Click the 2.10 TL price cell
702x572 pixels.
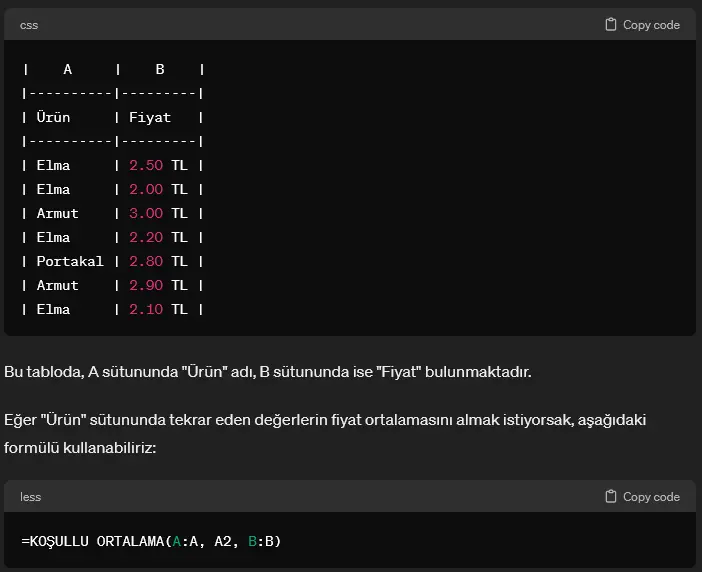pyautogui.click(x=158, y=309)
